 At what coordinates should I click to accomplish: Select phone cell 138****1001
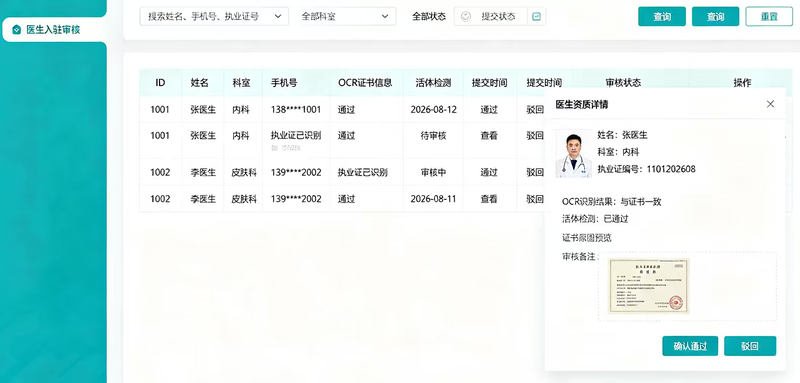coord(296,109)
